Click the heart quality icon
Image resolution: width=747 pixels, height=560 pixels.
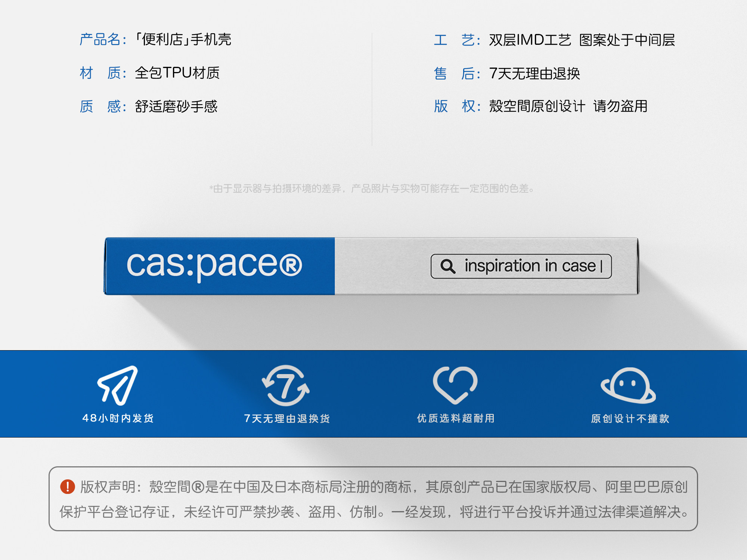coord(455,385)
